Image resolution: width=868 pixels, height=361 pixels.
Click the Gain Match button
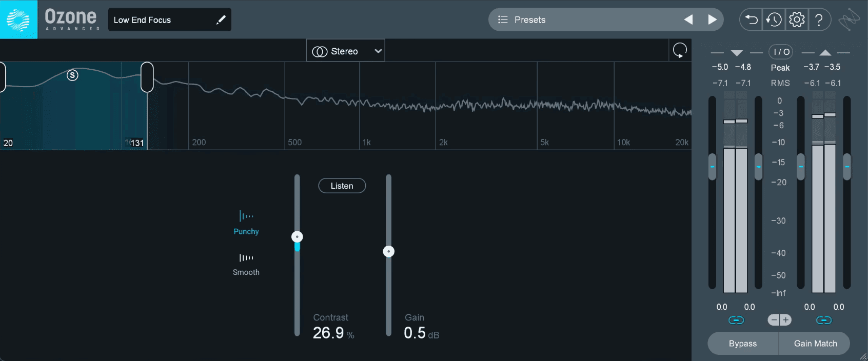815,344
